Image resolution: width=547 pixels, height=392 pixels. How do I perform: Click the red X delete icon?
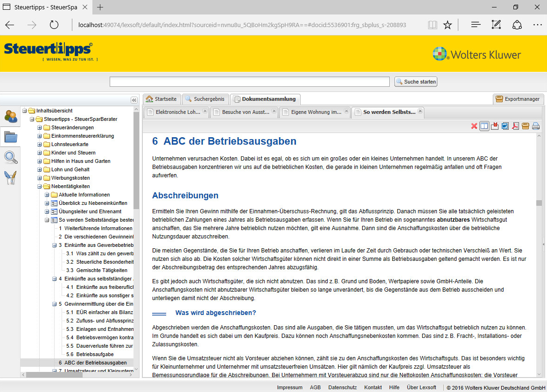474,126
